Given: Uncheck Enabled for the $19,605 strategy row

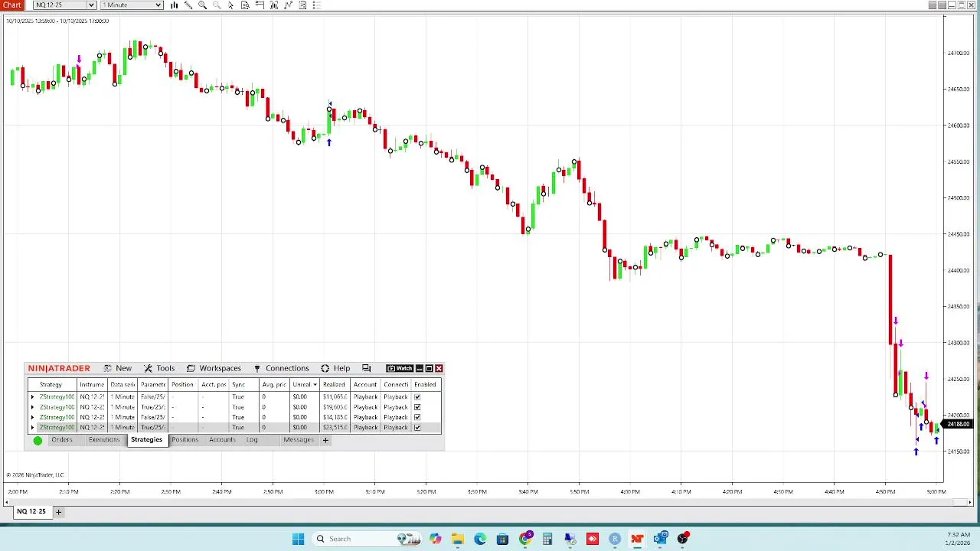Looking at the screenshot, I should click(x=417, y=407).
